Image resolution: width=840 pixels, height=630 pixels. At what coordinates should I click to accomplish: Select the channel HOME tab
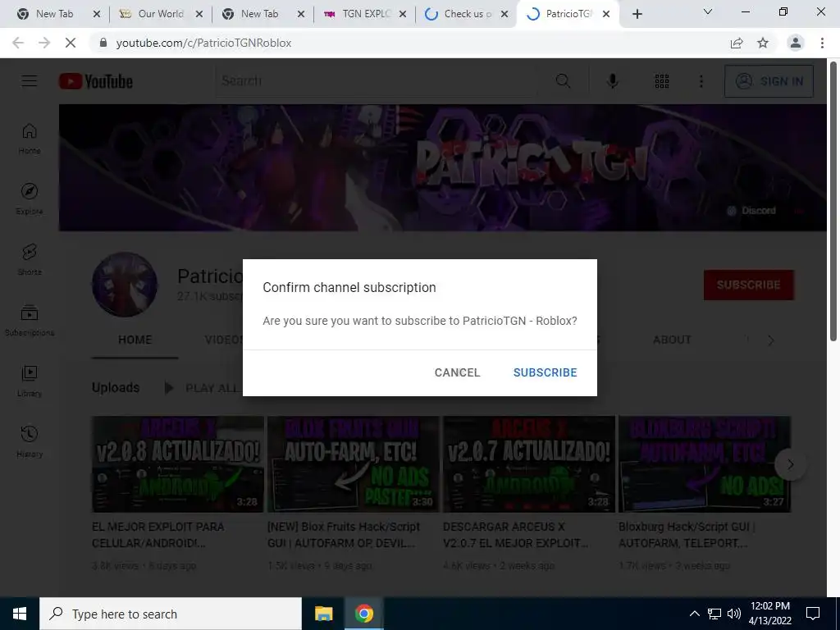click(135, 340)
